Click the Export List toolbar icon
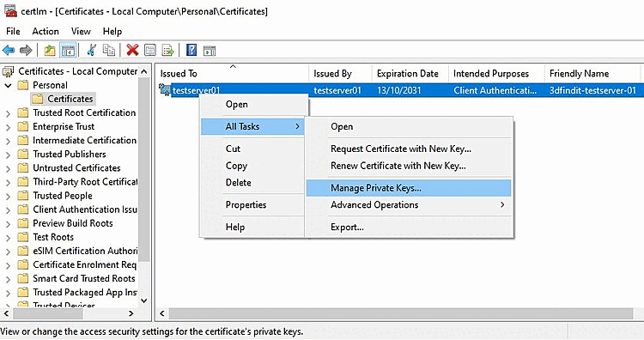Image resolution: width=644 pixels, height=340 pixels. pyautogui.click(x=167, y=51)
